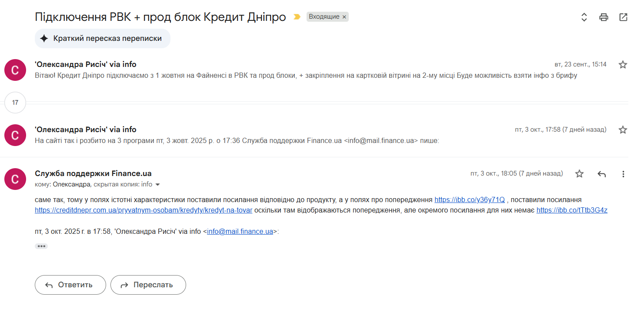Click the Переслать button
Image resolution: width=644 pixels, height=309 pixels.
148,285
